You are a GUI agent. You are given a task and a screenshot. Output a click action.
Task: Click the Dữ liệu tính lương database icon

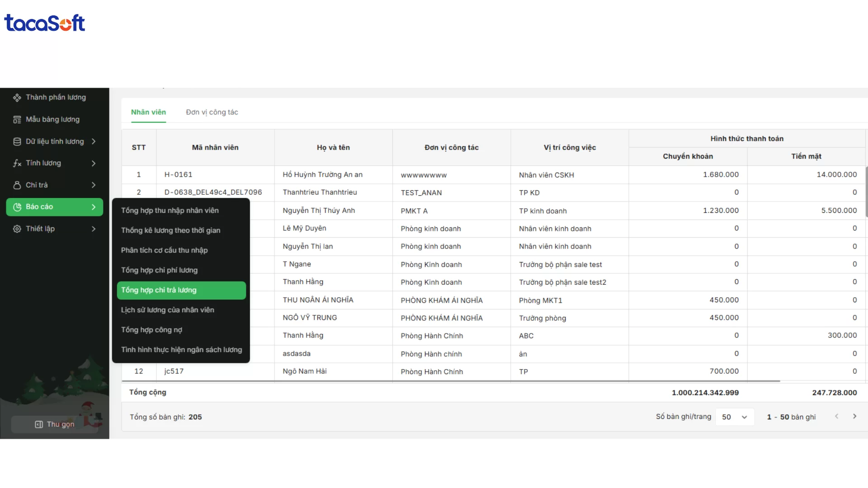(x=17, y=141)
